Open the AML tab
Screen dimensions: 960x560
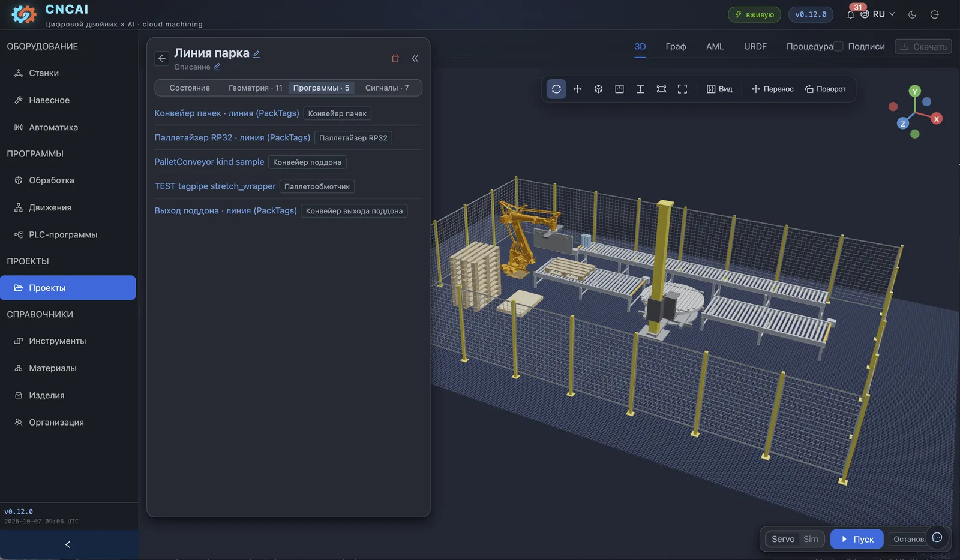coord(715,46)
